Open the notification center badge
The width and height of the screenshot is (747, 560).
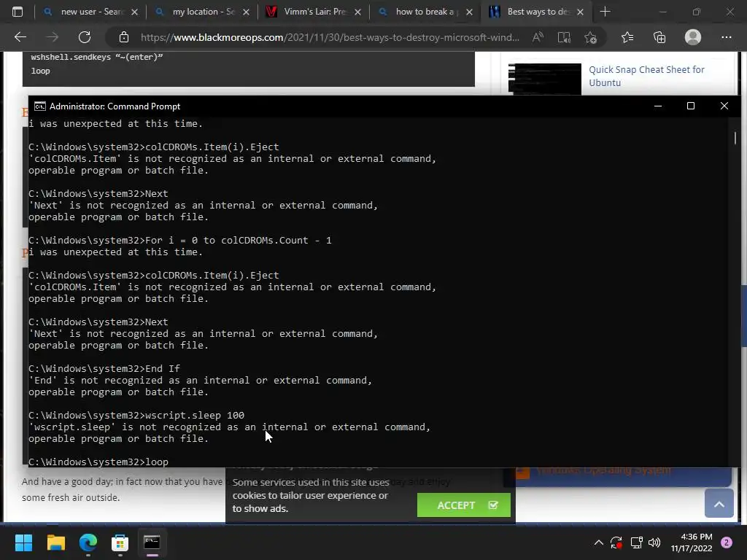[x=727, y=542]
